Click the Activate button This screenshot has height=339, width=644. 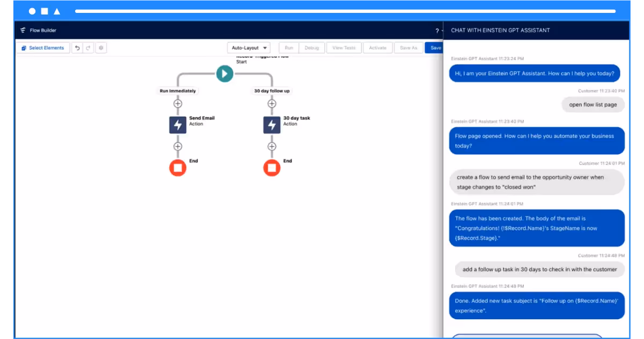[x=378, y=48]
